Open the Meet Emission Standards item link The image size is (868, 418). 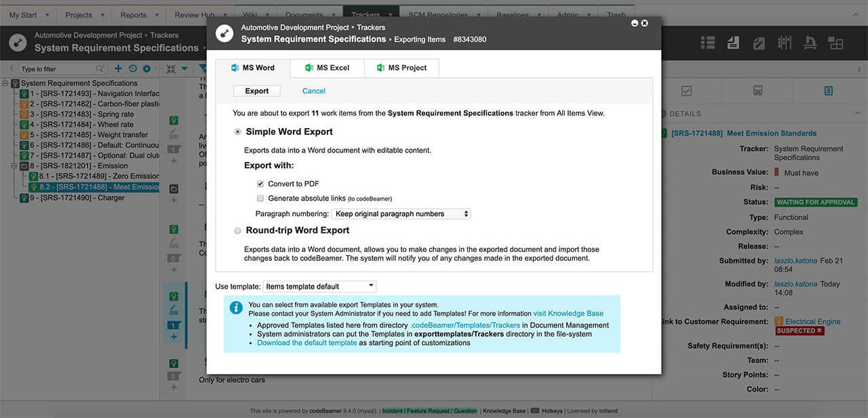point(772,133)
